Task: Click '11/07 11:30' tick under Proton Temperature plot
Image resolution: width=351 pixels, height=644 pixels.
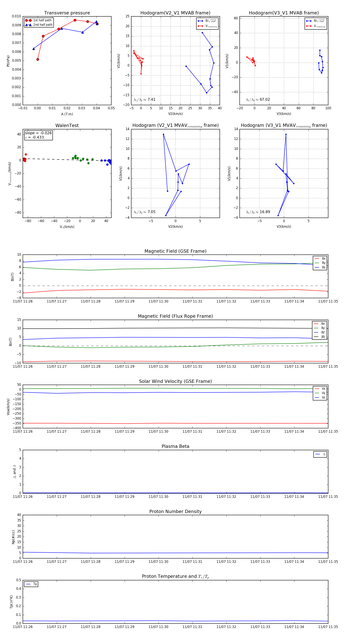Action: (158, 627)
